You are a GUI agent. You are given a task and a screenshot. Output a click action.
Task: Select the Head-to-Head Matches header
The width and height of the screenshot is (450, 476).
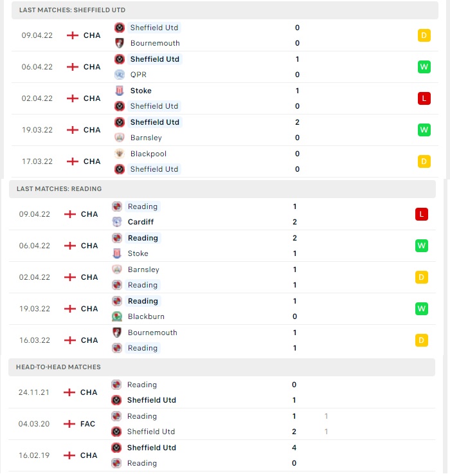point(222,367)
